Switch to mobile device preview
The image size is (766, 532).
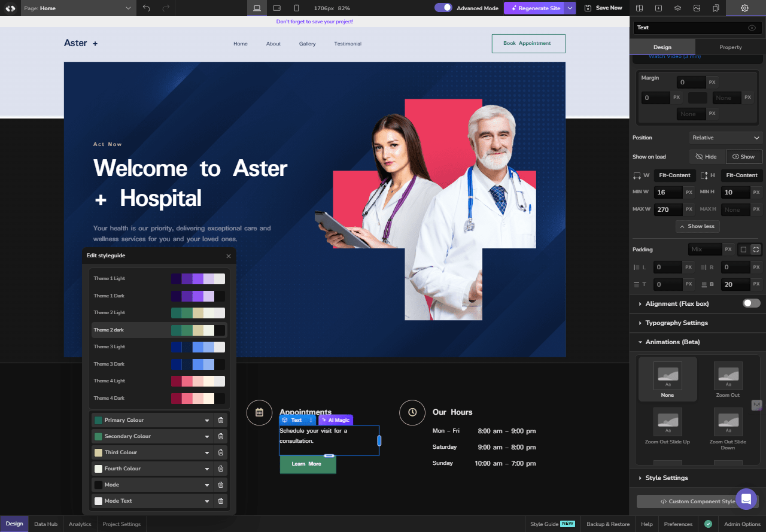pyautogui.click(x=297, y=8)
